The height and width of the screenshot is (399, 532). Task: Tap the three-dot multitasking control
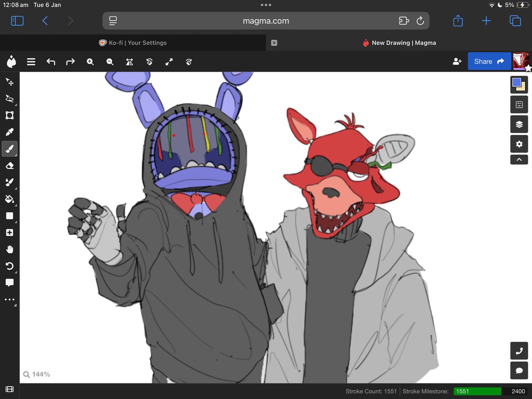(x=266, y=5)
